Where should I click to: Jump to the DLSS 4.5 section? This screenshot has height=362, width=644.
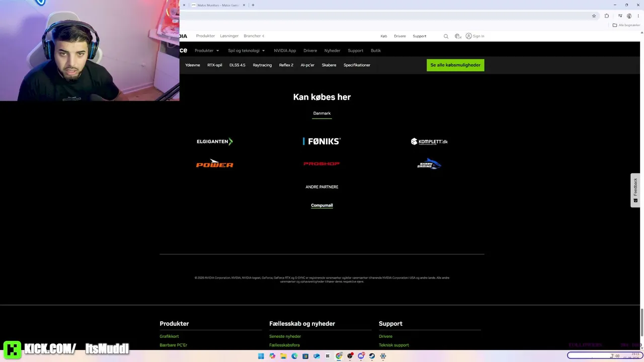(x=237, y=65)
